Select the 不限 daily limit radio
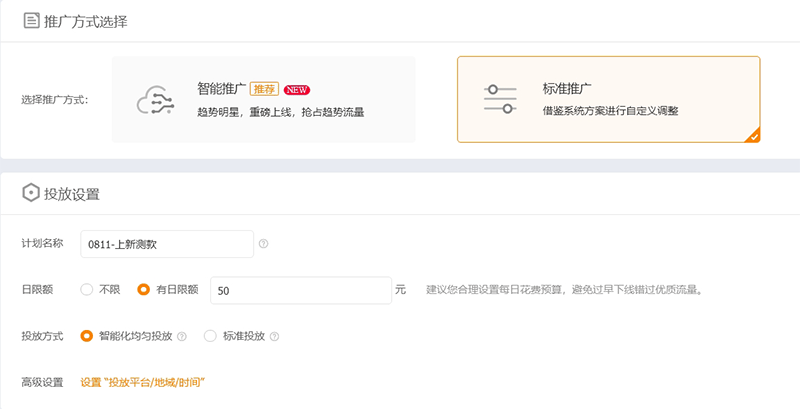Viewport: 800px width, 409px height. click(x=87, y=290)
